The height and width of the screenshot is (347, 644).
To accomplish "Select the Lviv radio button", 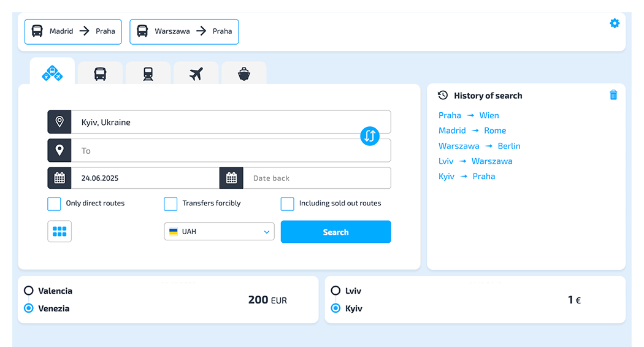I will pyautogui.click(x=335, y=291).
